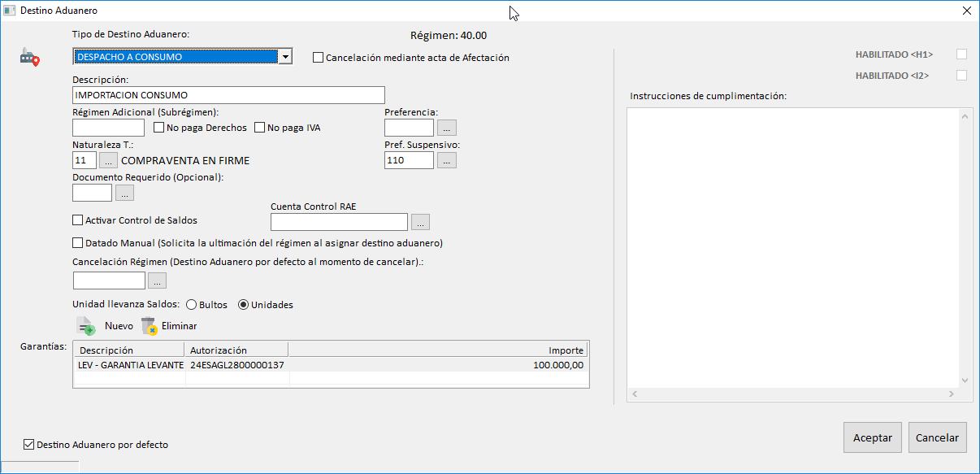
Task: Click the customs factory icon at left
Action: click(29, 58)
